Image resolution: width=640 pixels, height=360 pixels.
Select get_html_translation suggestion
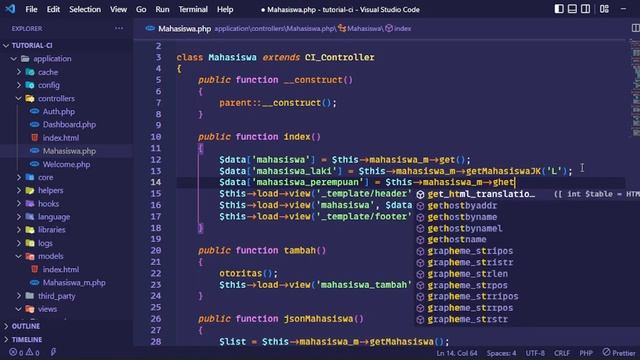pos(528,194)
